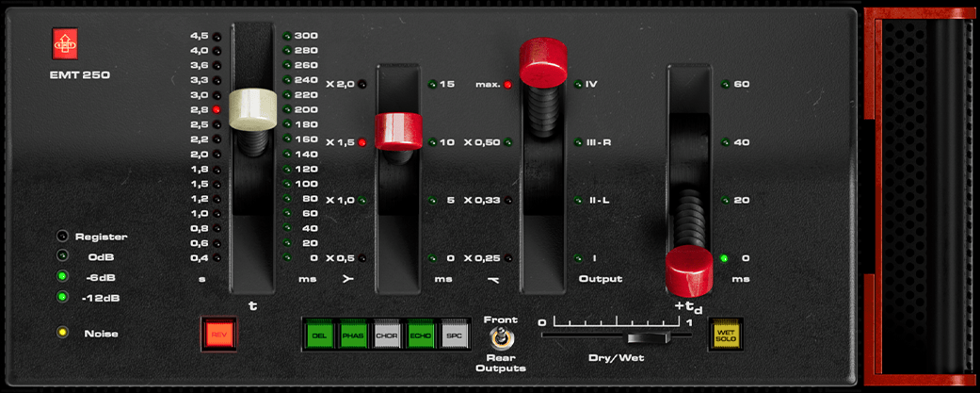Click the red EMT logo icon
Screen dimensions: 980x393
(x=65, y=43)
